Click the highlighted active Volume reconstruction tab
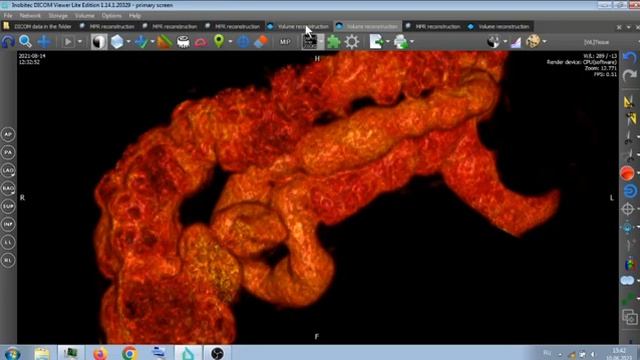This screenshot has height=360, width=640. pos(367,26)
